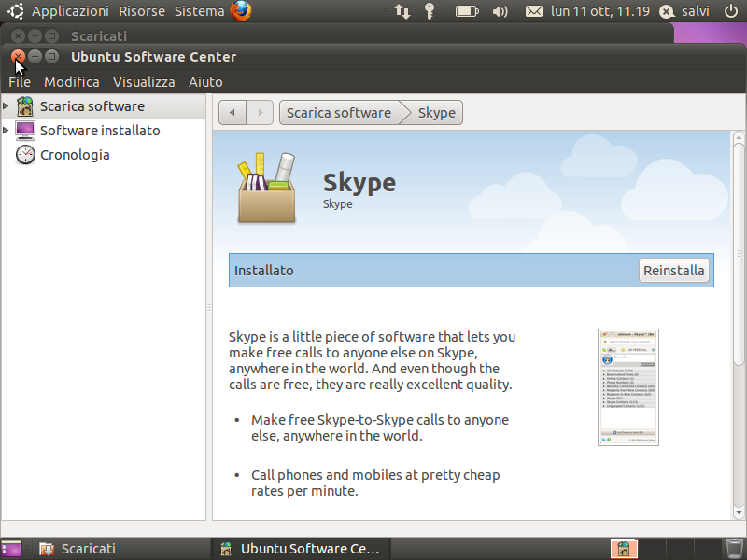Click the back navigation arrow
The width and height of the screenshot is (747, 560).
[x=233, y=113]
